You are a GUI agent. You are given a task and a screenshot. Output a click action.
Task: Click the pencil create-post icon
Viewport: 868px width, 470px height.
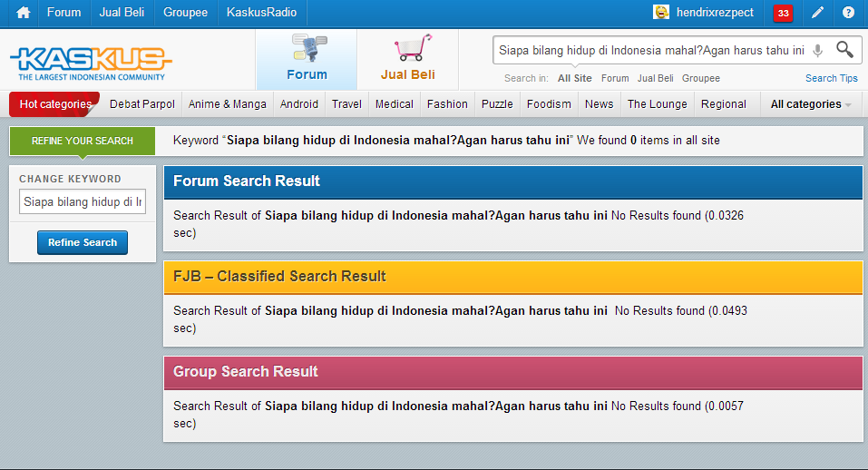[817, 12]
